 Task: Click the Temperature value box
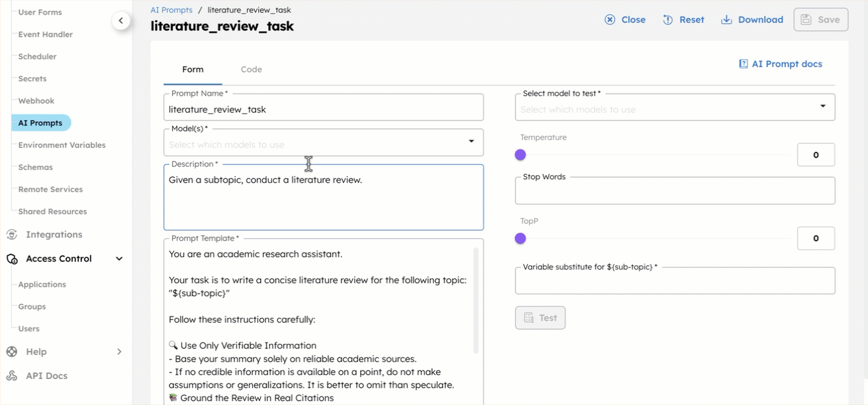[816, 155]
